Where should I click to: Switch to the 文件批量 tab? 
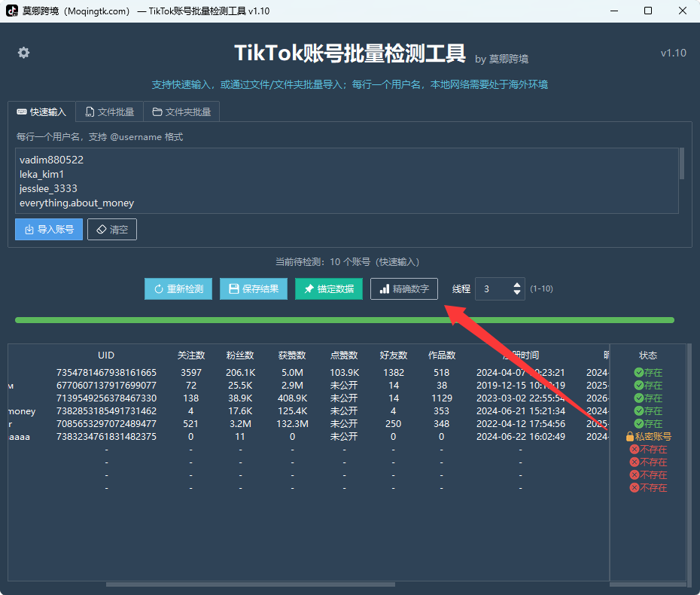109,111
